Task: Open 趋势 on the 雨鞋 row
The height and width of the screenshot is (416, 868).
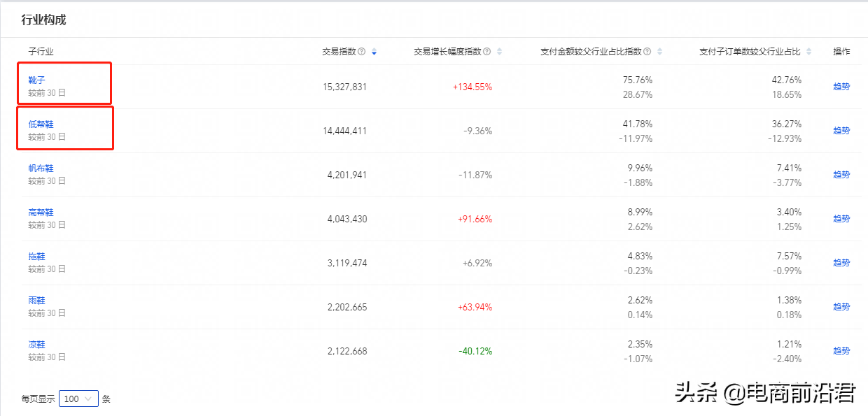Action: (841, 306)
